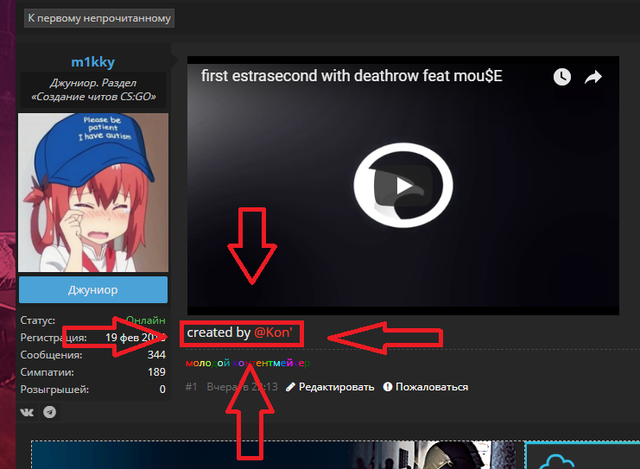This screenshot has height=469, width=640.
Task: Open the VK social profile icon
Action: coord(27,412)
